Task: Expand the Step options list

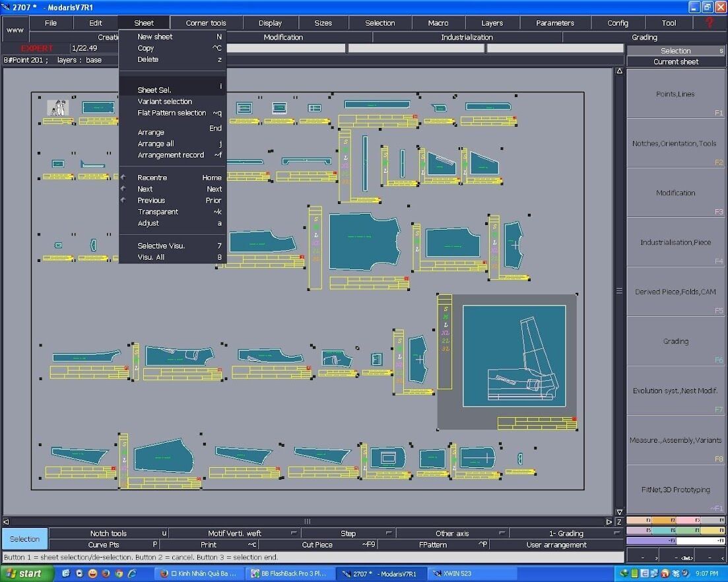Action: pyautogui.click(x=389, y=533)
